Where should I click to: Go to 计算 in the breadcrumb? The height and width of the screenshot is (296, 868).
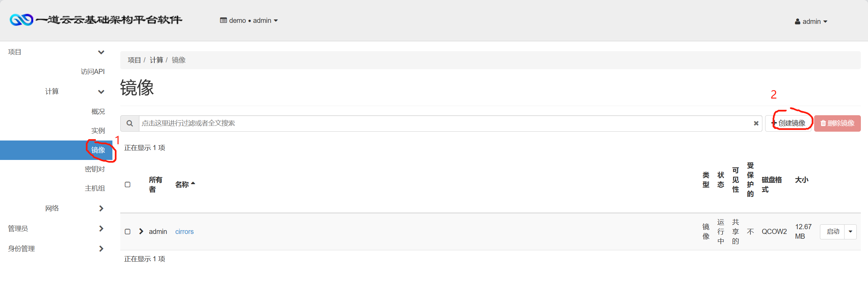tap(156, 60)
